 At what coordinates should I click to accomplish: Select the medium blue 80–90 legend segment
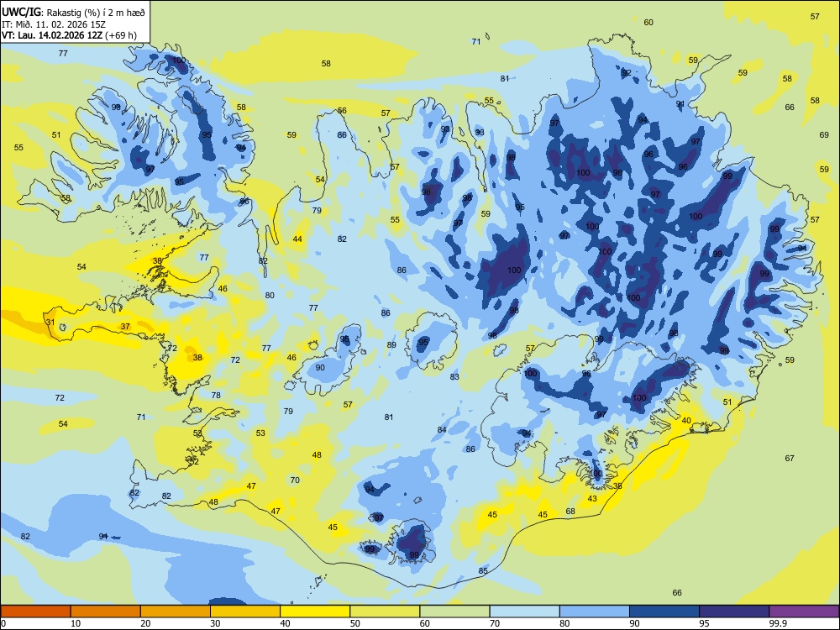(x=595, y=612)
